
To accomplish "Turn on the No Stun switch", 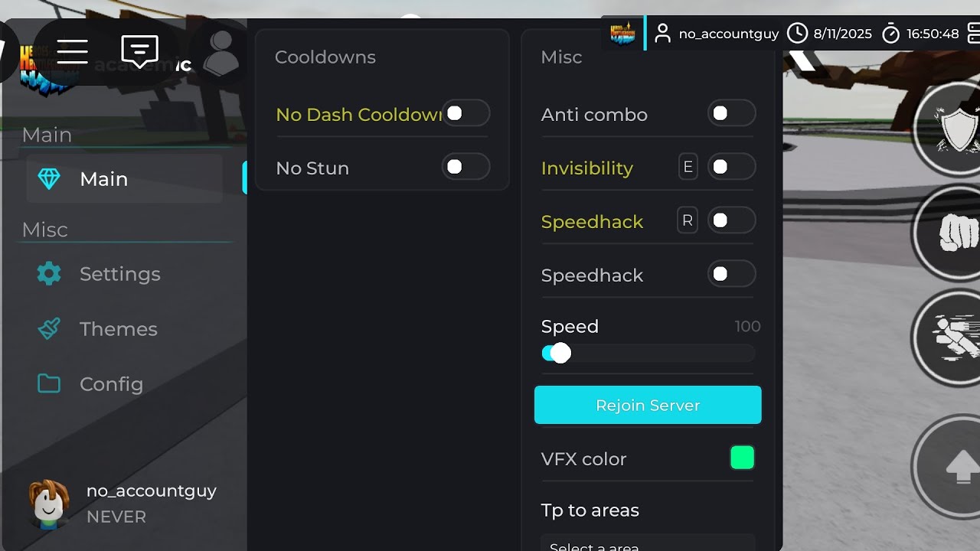I will (x=465, y=167).
